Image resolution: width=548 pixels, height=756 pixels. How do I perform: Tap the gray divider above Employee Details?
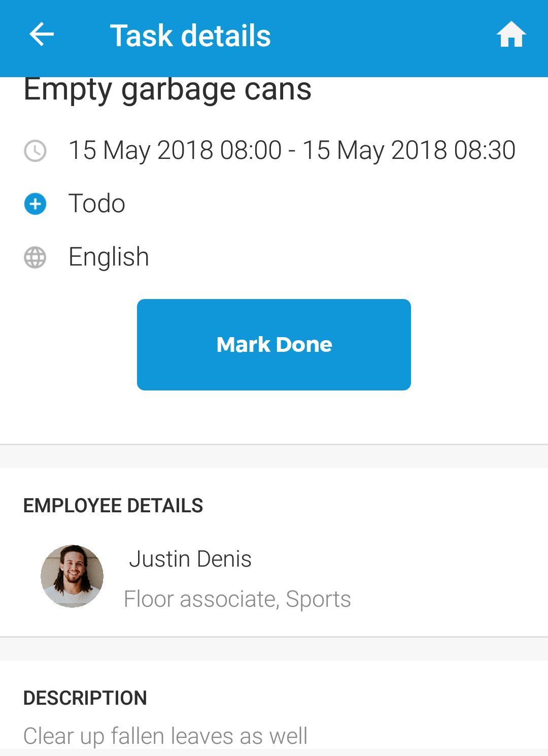(x=274, y=456)
